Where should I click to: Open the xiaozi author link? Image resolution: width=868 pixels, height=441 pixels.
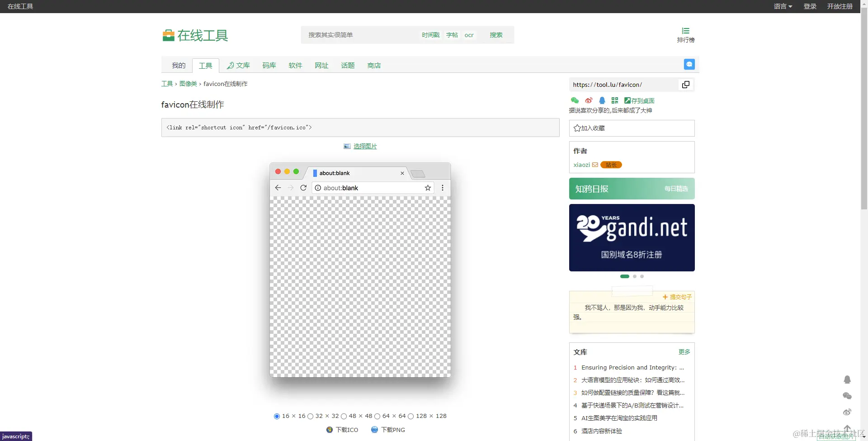(x=581, y=165)
